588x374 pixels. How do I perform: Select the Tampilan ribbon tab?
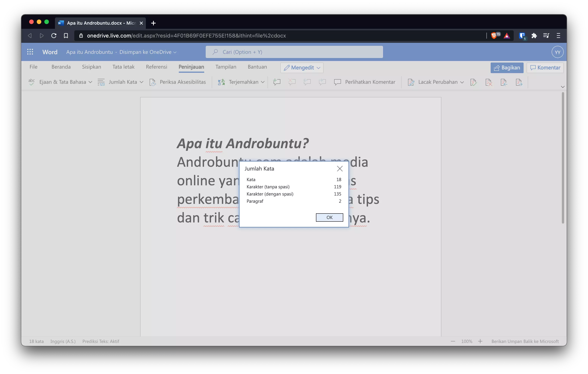tap(225, 66)
